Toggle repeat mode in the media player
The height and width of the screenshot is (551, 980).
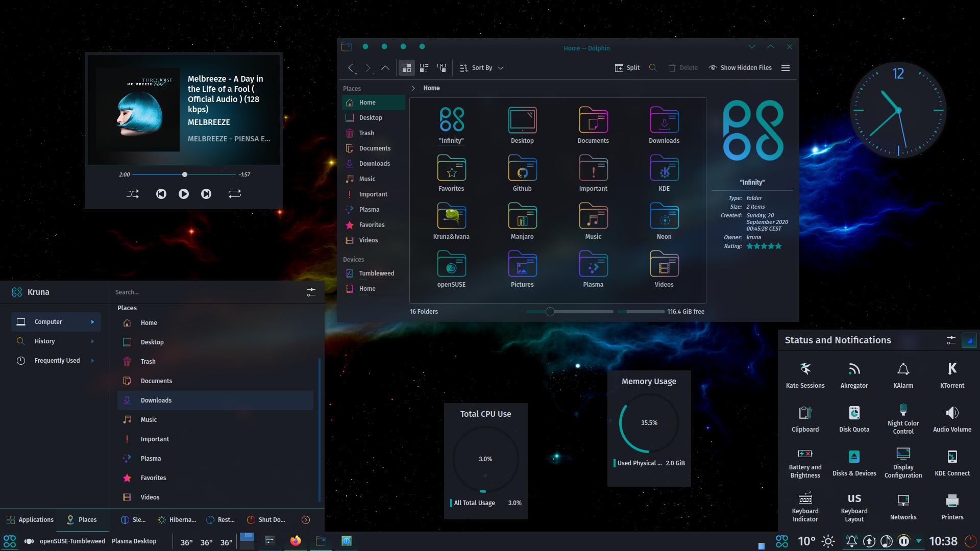235,194
